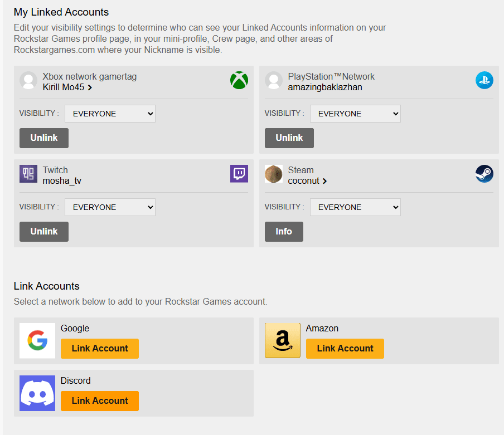
Task: Unlink the Twitch account mosha_tv
Action: click(44, 232)
